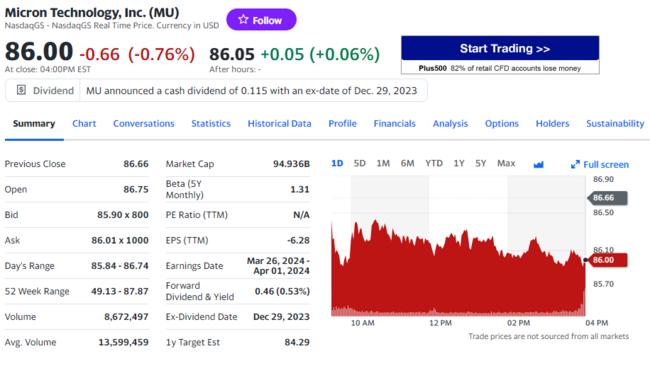This screenshot has height=373, width=650.
Task: Select the 5D chart range
Action: pos(359,163)
